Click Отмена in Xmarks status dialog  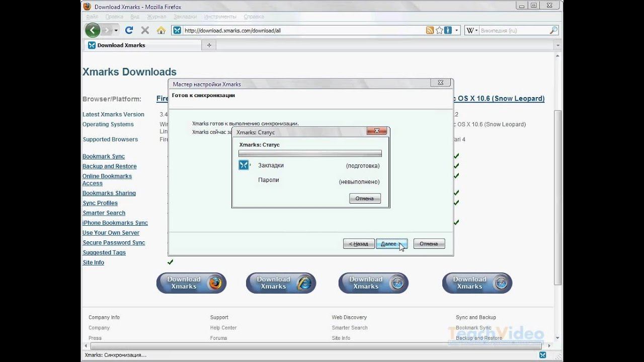tap(365, 199)
